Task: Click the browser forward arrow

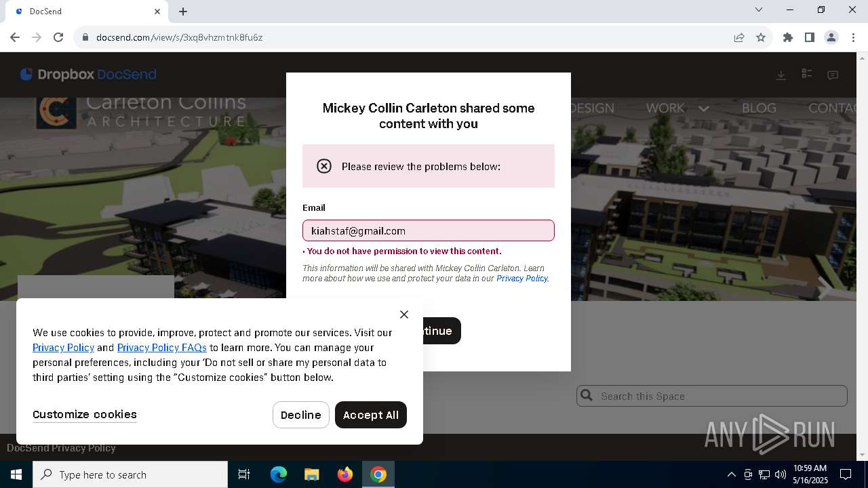Action: point(37,37)
